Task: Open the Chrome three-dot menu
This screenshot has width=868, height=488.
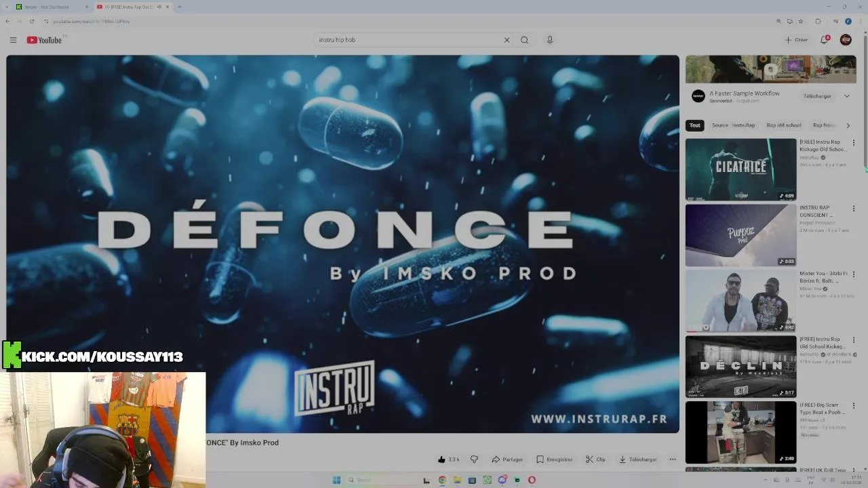Action: click(860, 21)
